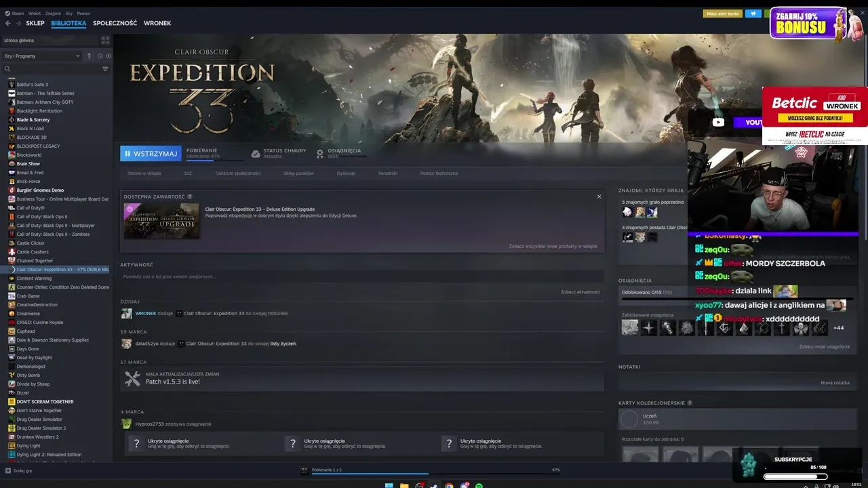Screen dimensions: 868x488
Task: Click the +44 more achievements indicator
Action: (838, 328)
